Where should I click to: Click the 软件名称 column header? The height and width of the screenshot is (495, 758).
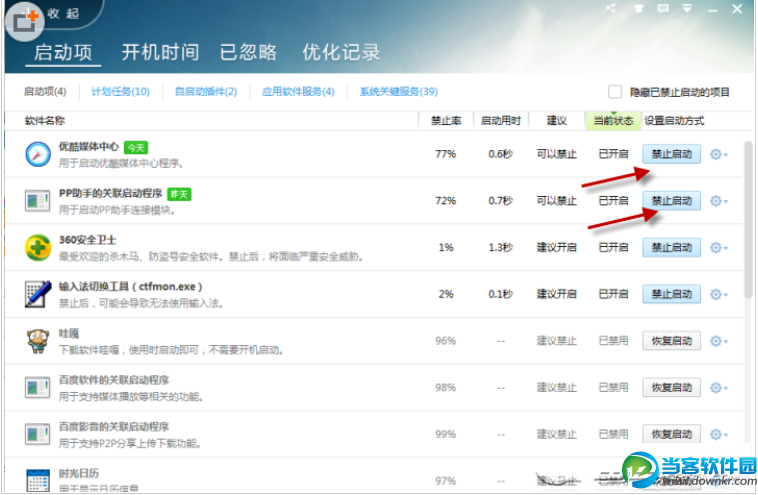[x=45, y=120]
